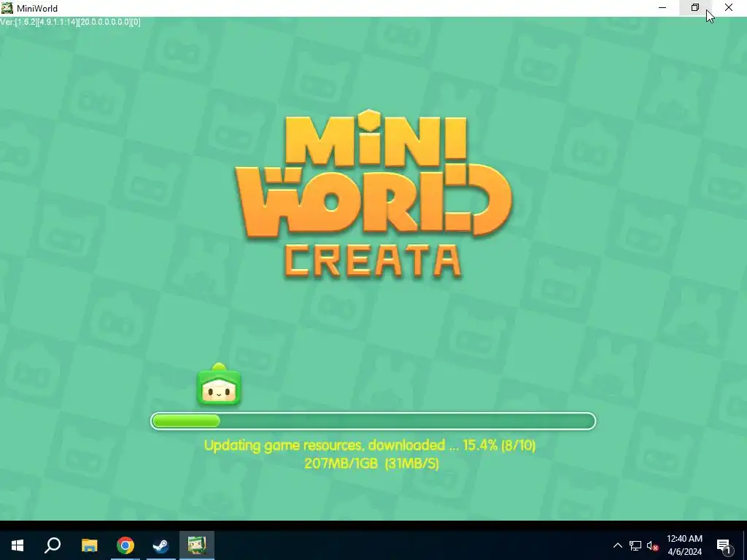Open the network status tray icon
747x560 pixels.
coord(635,545)
